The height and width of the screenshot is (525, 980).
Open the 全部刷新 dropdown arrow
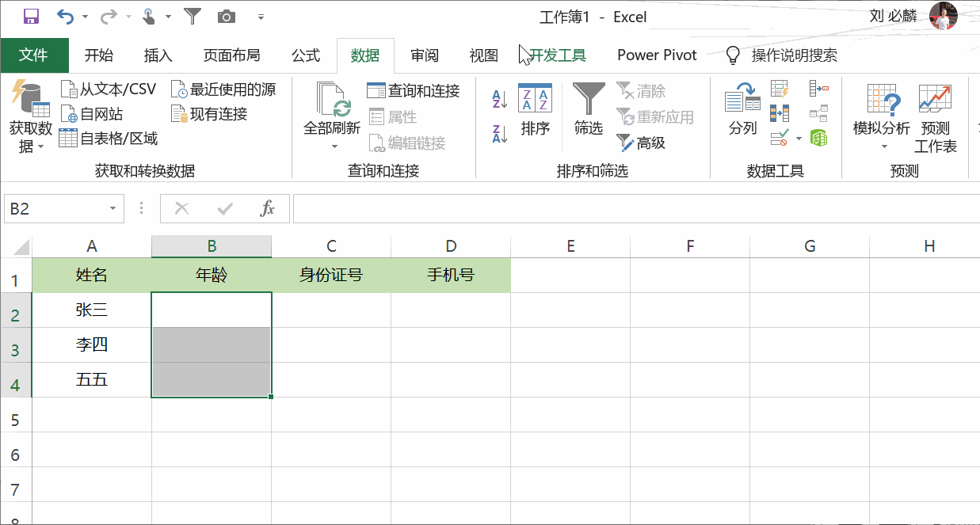click(334, 146)
